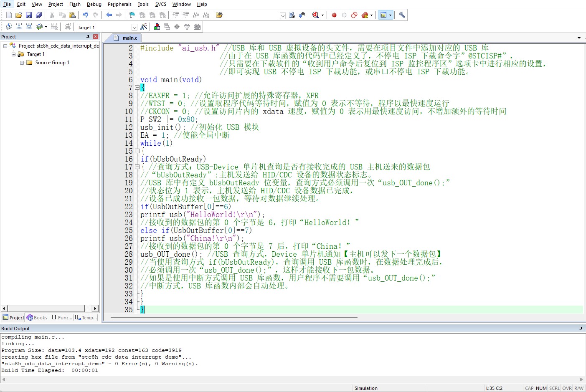This screenshot has width=586, height=392.
Task: Switch to the Functions panel tab
Action: tap(61, 318)
